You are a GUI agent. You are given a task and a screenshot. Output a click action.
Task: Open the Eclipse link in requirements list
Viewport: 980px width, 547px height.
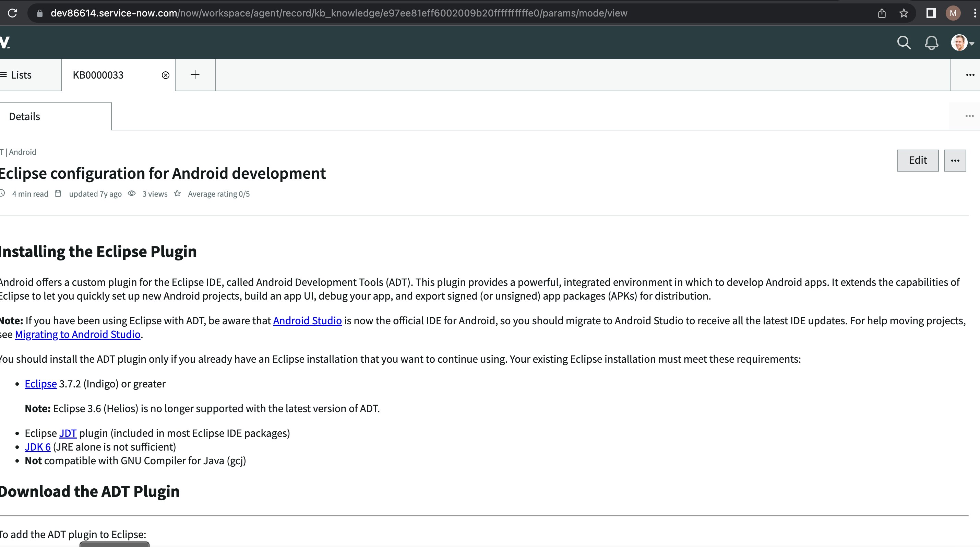[x=41, y=384]
